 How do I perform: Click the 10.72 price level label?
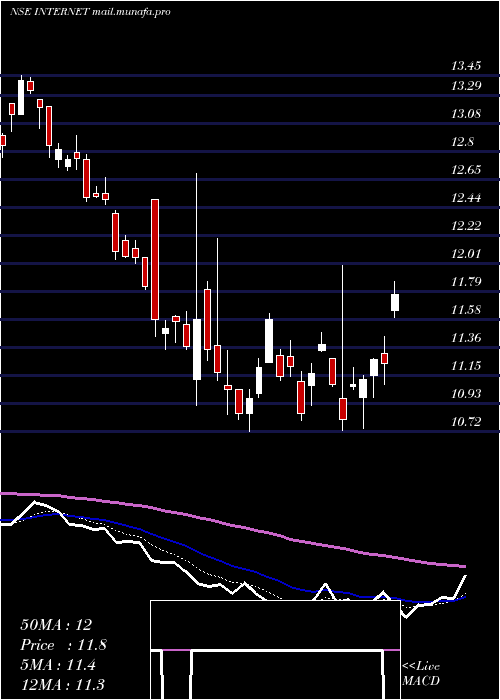(x=466, y=422)
